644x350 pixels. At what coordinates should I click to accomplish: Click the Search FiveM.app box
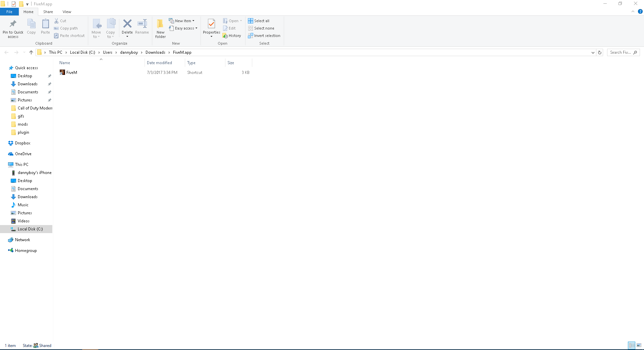click(623, 52)
